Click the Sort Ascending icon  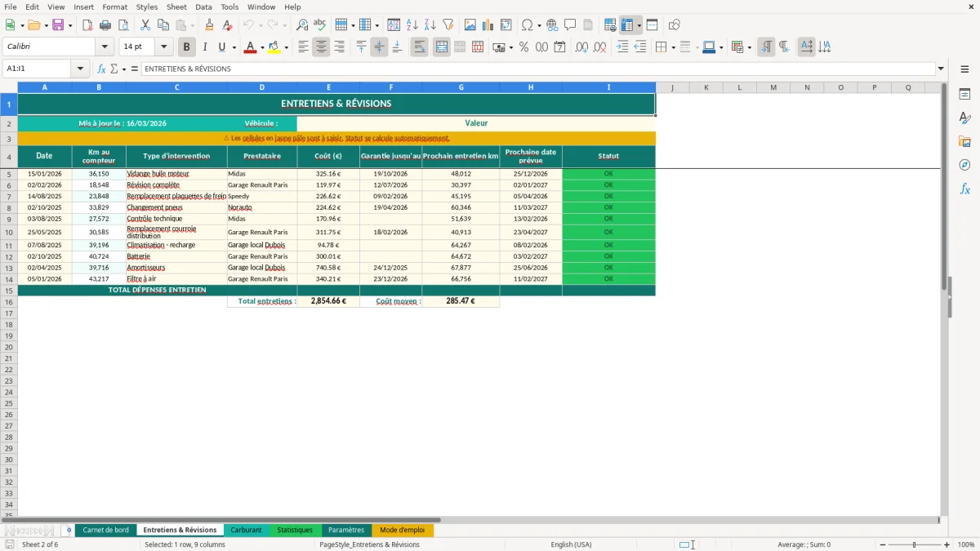pos(412,25)
